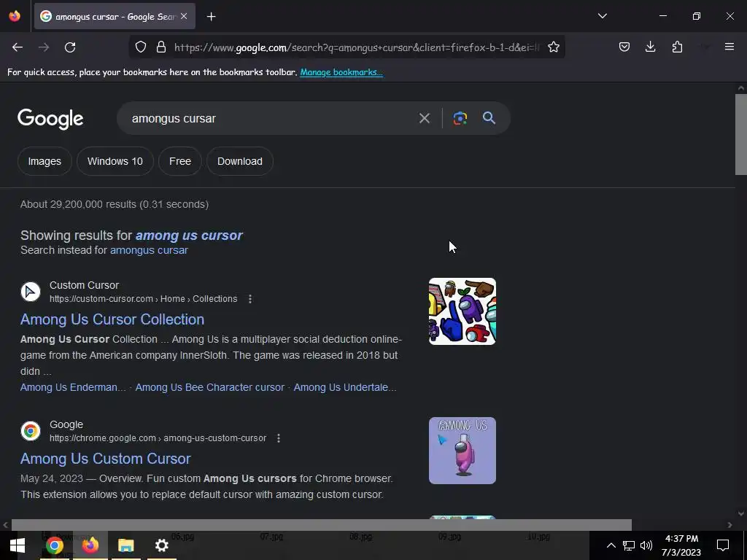Clear the Google search box
The image size is (747, 560).
click(424, 118)
